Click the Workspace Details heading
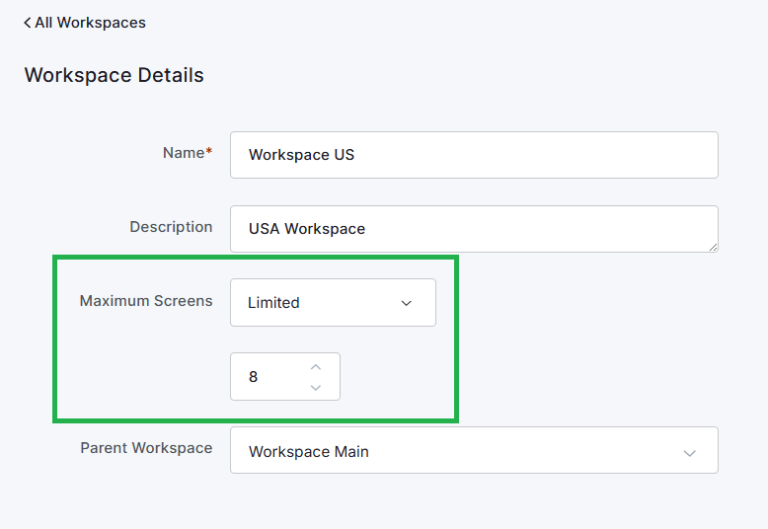 (114, 75)
